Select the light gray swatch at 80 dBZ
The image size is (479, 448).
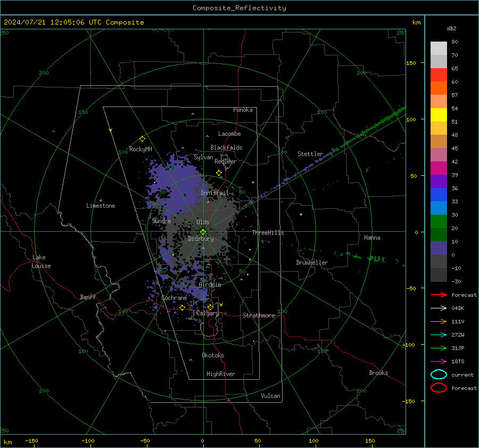[x=439, y=48]
